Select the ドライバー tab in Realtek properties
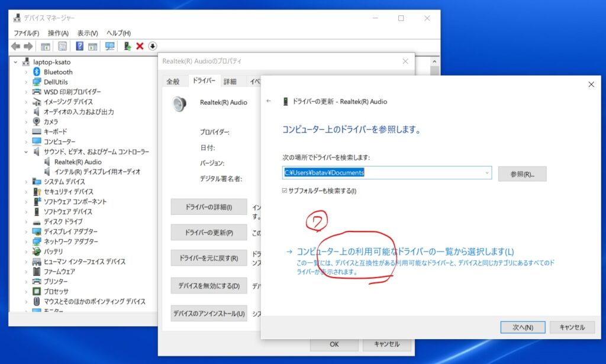Image resolution: width=606 pixels, height=364 pixels. click(204, 80)
